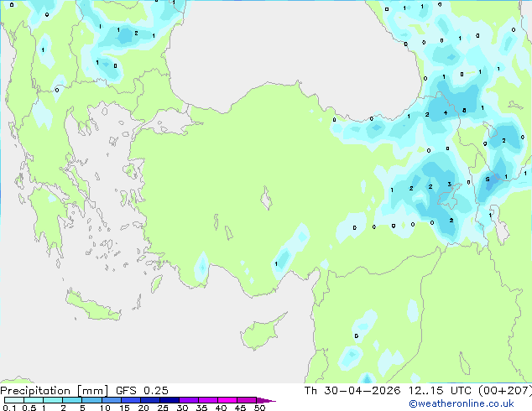Open the weatheronline.co.uk copyright link
532x411 pixels.
[x=462, y=403]
